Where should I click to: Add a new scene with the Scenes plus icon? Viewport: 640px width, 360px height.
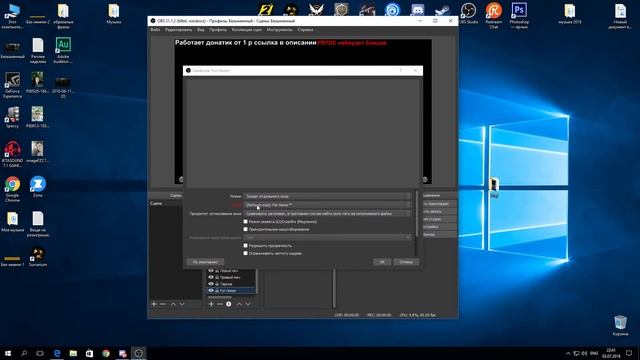click(x=154, y=304)
